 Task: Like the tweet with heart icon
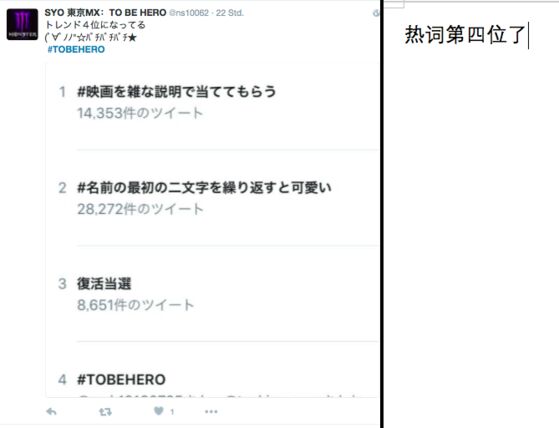tap(159, 411)
